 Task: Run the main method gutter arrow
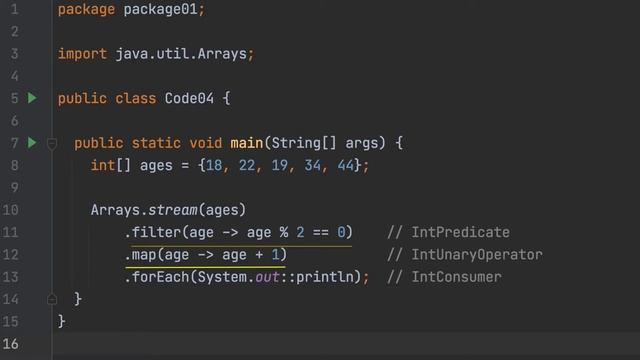(32, 143)
